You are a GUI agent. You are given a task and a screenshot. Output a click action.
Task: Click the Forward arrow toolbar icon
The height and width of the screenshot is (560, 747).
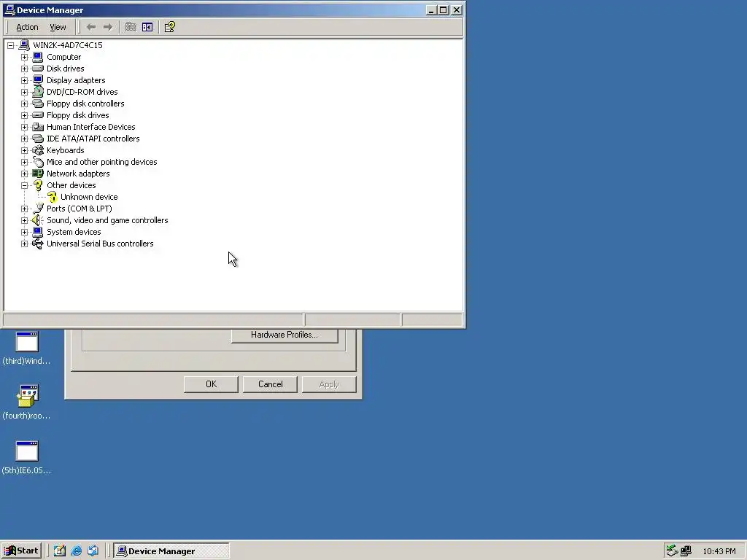tap(108, 27)
